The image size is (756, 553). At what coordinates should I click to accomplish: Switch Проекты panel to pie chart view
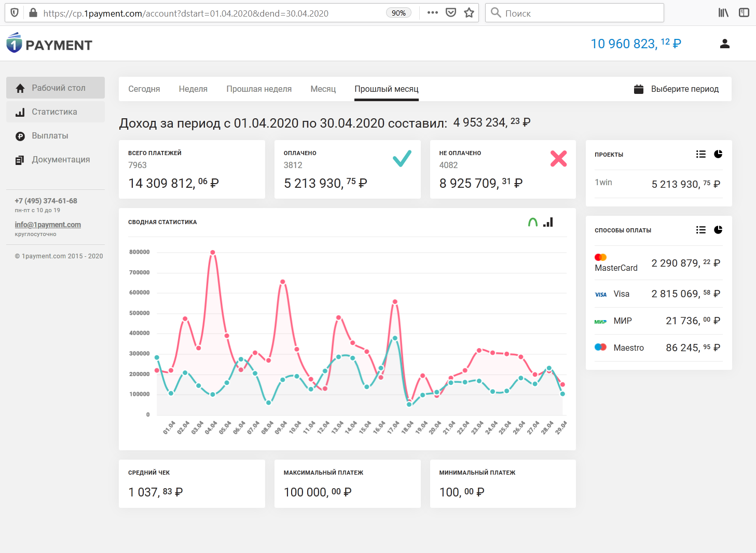(x=718, y=154)
